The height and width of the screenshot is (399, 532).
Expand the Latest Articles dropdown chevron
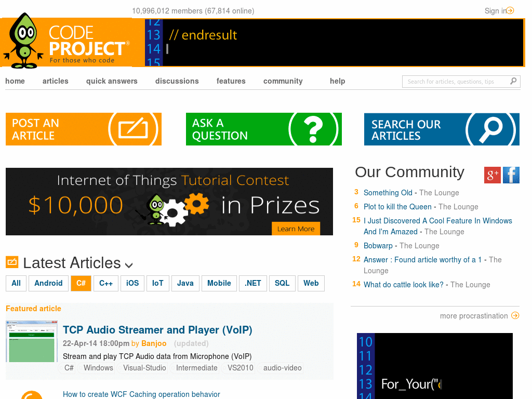129,265
